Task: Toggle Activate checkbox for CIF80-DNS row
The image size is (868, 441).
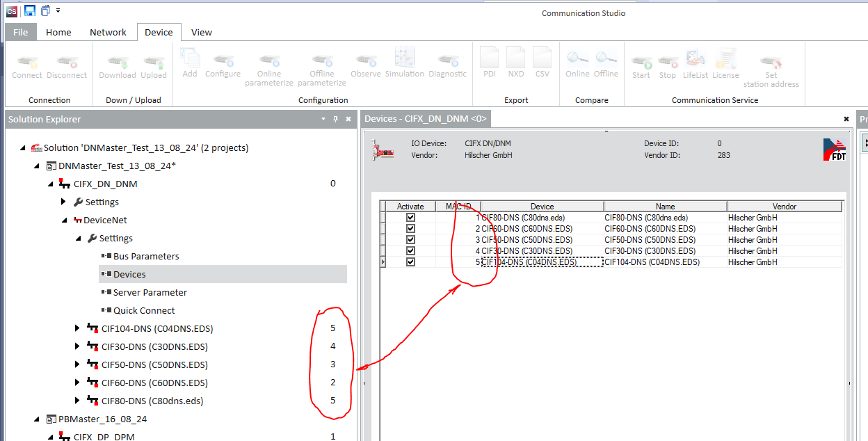Action: 410,217
